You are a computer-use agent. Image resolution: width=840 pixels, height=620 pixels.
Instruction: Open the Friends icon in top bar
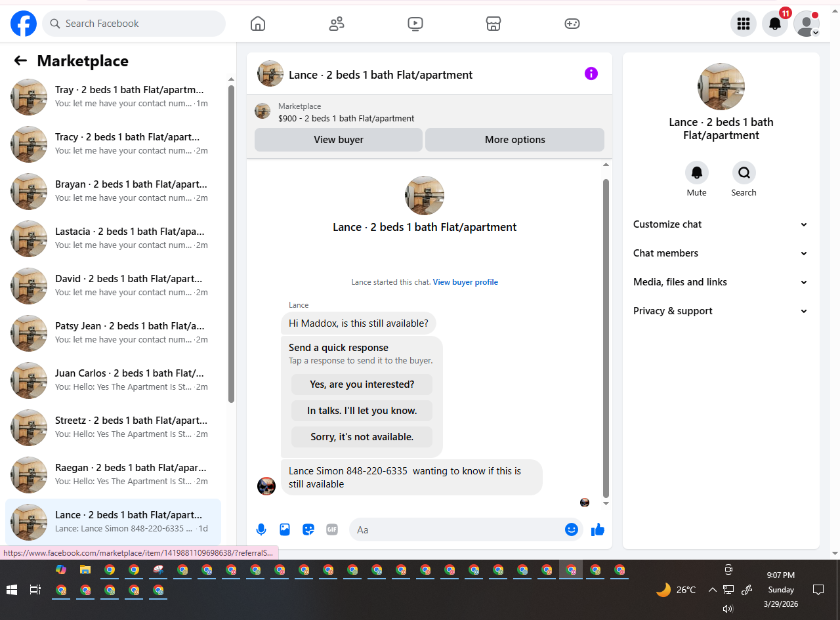[x=337, y=24]
